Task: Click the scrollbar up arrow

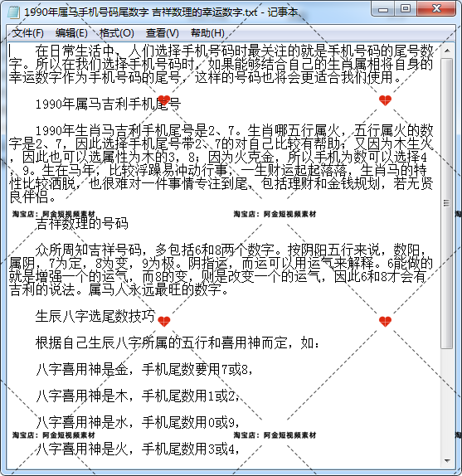Action: tap(447, 51)
